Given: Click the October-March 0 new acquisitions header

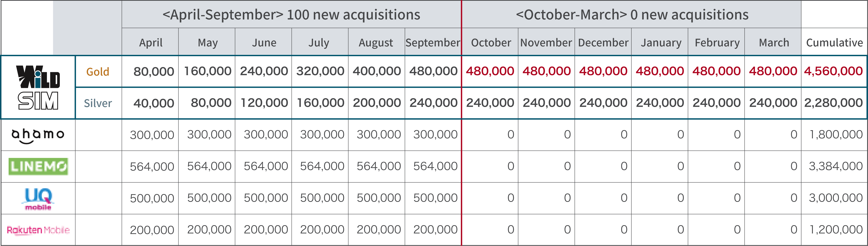Looking at the screenshot, I should tap(632, 15).
